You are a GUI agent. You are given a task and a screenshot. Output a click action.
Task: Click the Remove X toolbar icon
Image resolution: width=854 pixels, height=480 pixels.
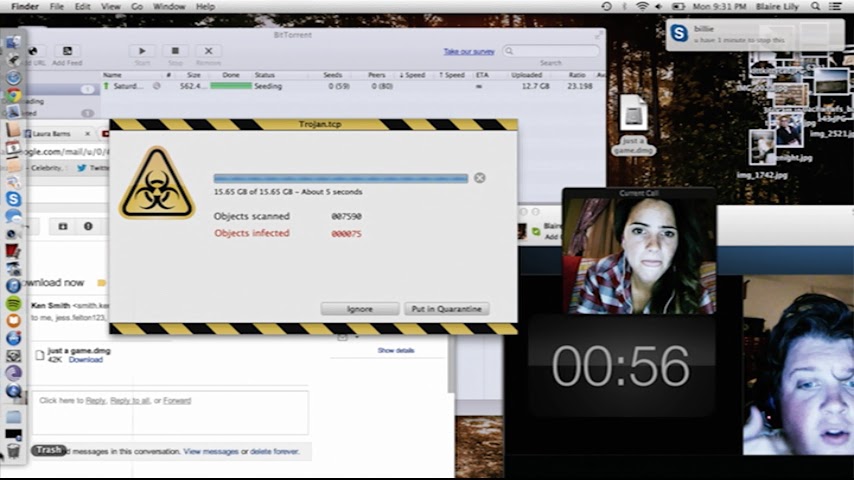pos(208,51)
